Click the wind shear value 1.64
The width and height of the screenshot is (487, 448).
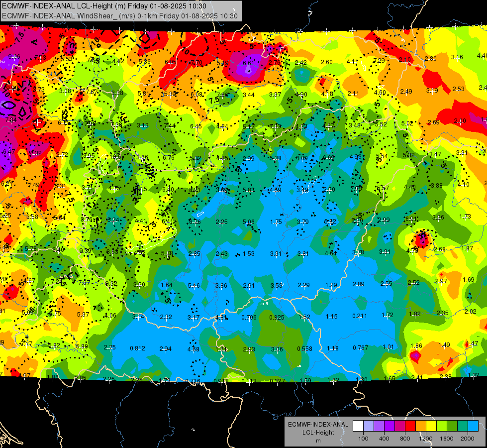pos(167,285)
